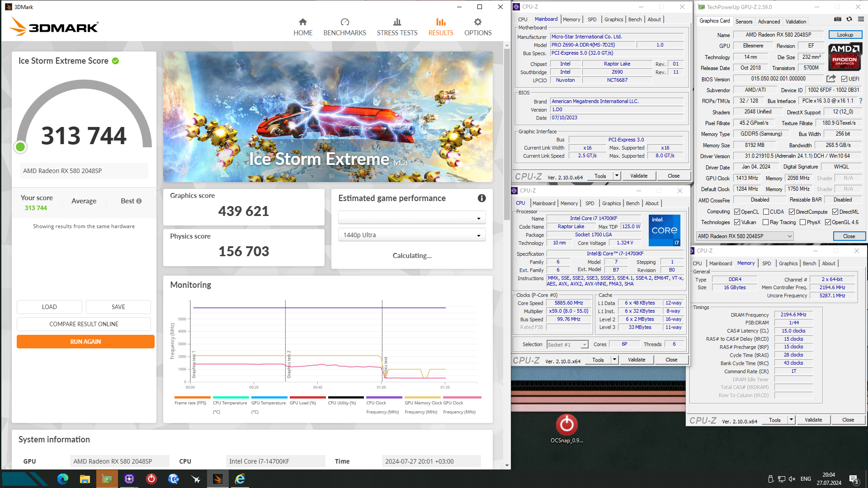Click the GPU-Z refresh icon
This screenshot has width=868, height=488.
point(849,19)
